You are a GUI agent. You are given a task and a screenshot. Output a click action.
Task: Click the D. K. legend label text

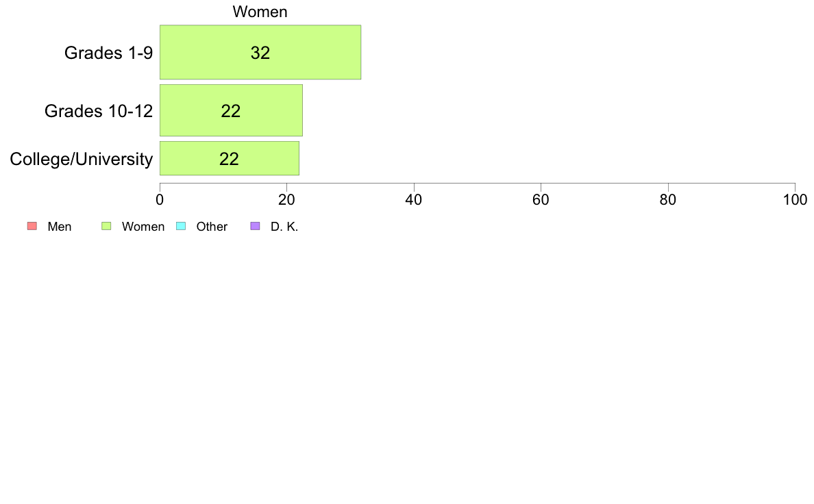tap(284, 227)
